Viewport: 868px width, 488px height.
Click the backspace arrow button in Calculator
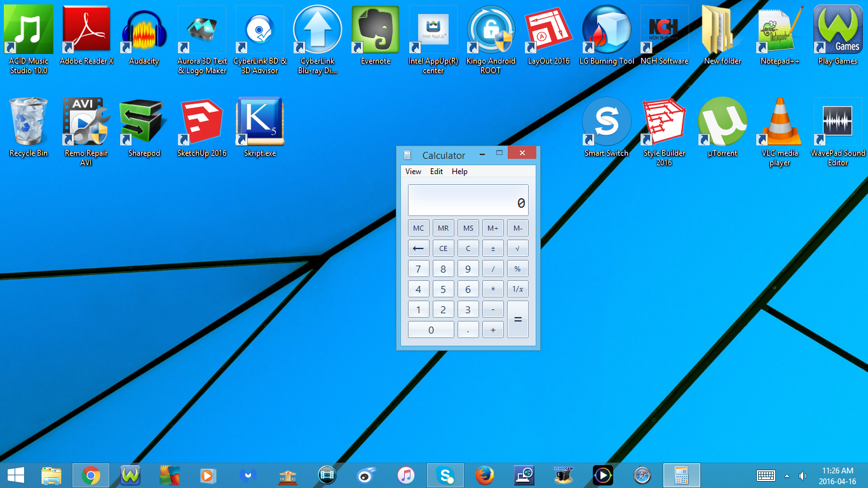point(418,248)
